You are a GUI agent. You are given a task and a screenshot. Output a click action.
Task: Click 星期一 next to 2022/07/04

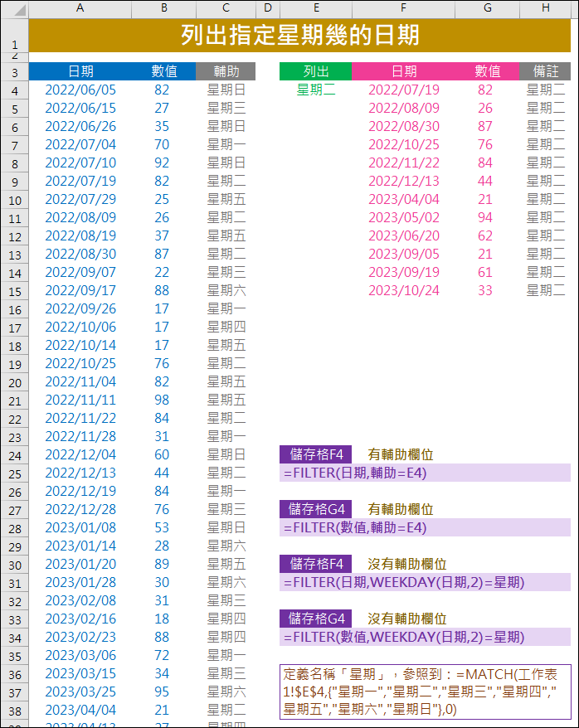pyautogui.click(x=226, y=144)
